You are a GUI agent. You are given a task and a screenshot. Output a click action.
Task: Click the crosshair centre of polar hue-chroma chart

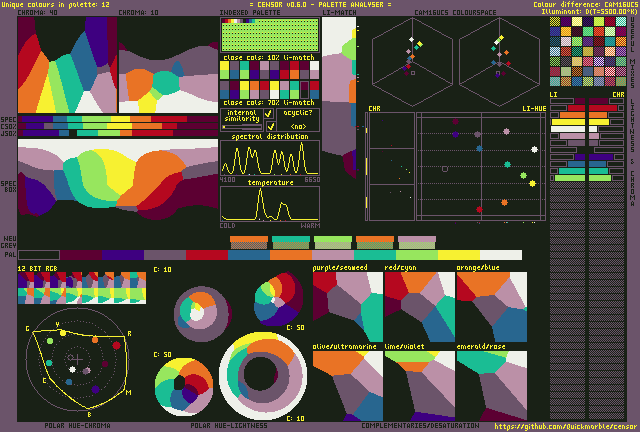(78, 359)
